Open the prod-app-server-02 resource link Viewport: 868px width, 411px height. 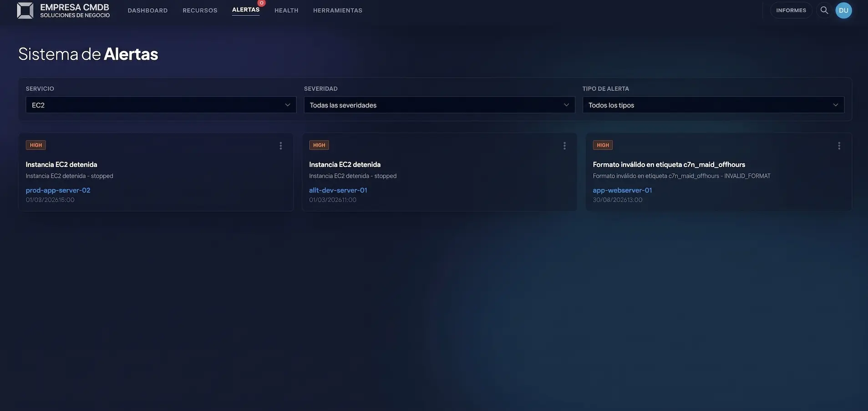pos(58,190)
